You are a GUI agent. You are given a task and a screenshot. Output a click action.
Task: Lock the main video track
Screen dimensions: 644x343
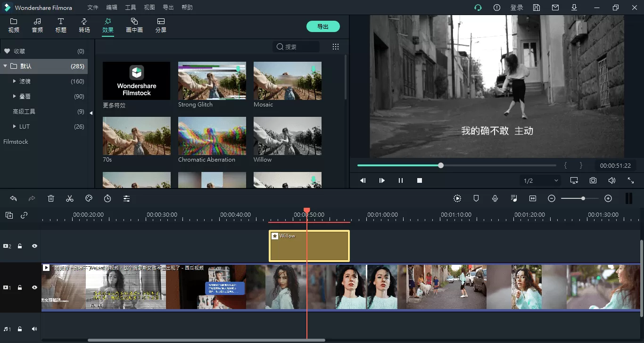point(19,287)
